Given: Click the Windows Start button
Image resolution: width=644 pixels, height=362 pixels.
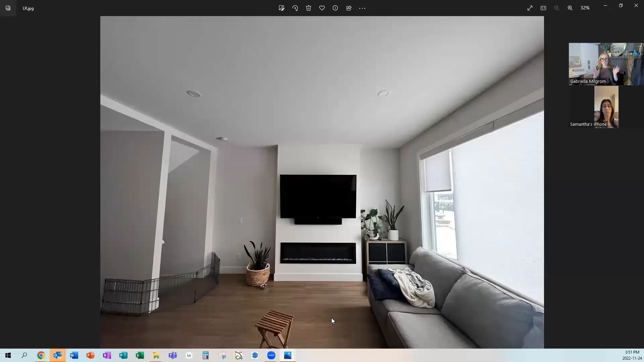Looking at the screenshot, I should [x=8, y=355].
